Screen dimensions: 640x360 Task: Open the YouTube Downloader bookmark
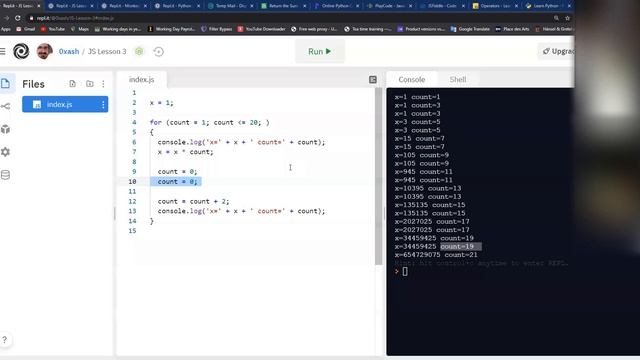point(261,29)
